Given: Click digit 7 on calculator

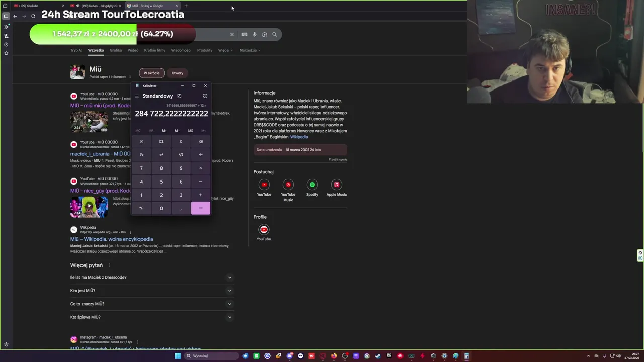Looking at the screenshot, I should coord(141,168).
